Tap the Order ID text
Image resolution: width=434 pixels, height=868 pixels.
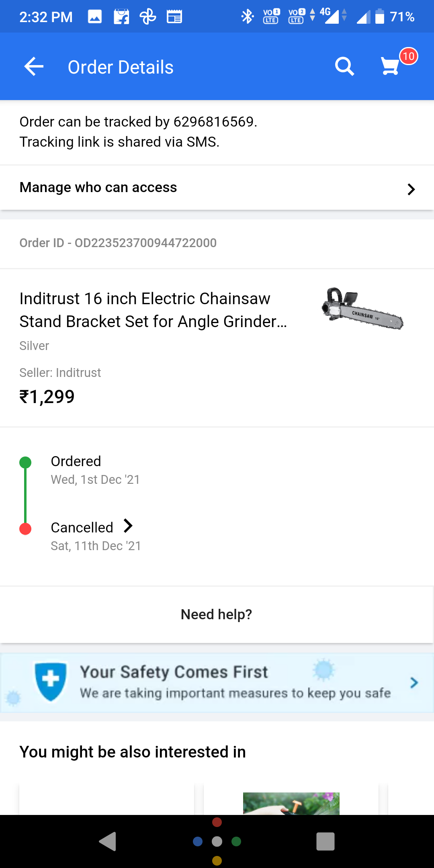[x=118, y=243]
